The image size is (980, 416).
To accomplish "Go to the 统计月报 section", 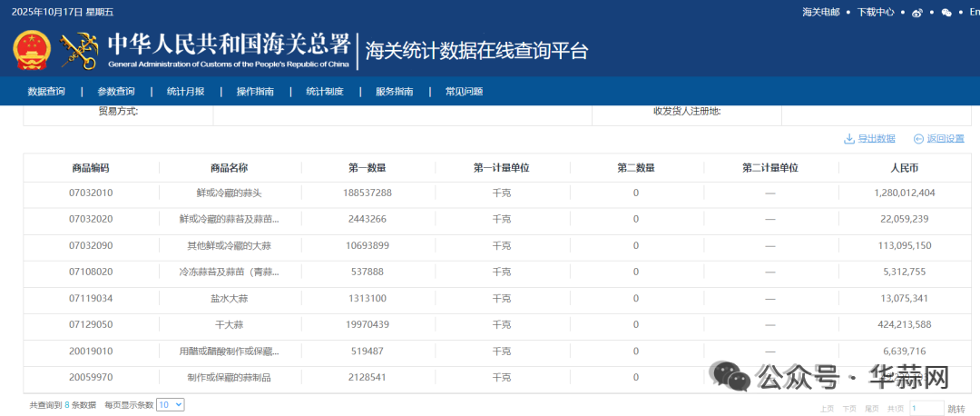I will click(185, 92).
